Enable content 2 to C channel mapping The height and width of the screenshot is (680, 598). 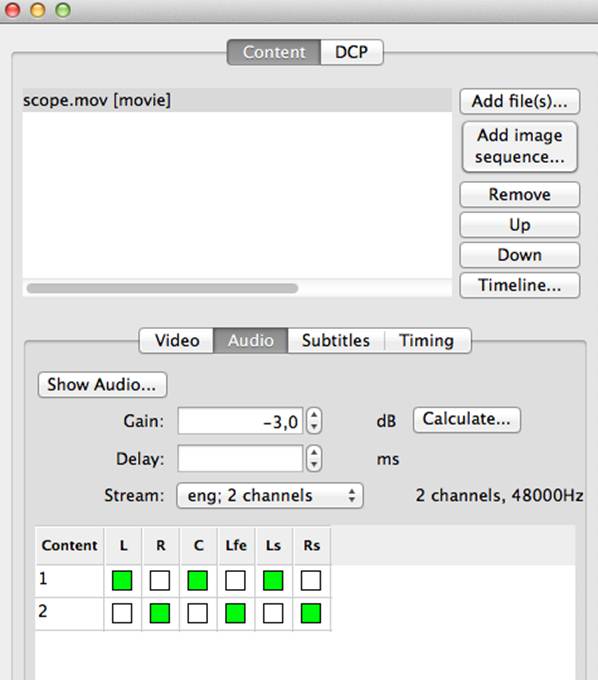(197, 613)
